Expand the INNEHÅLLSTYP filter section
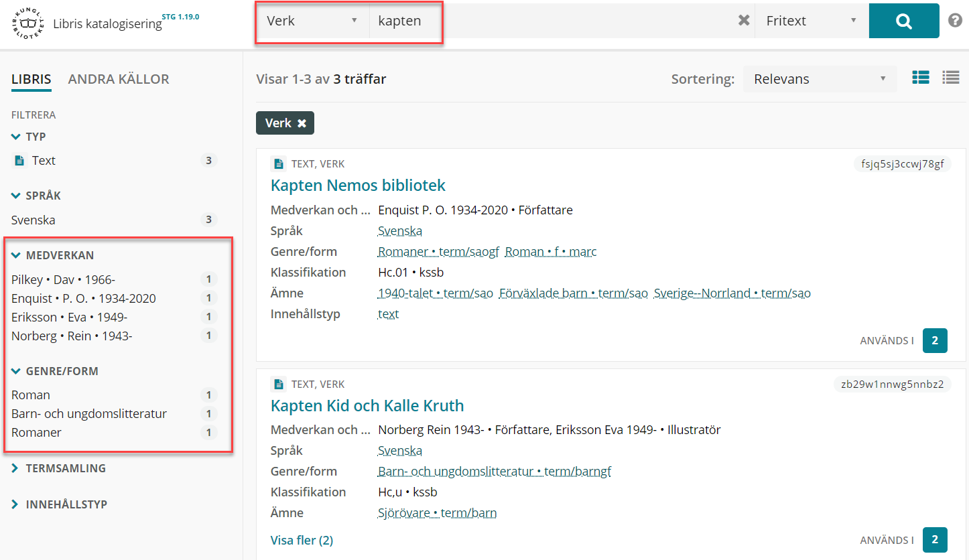The width and height of the screenshot is (969, 560). (60, 504)
